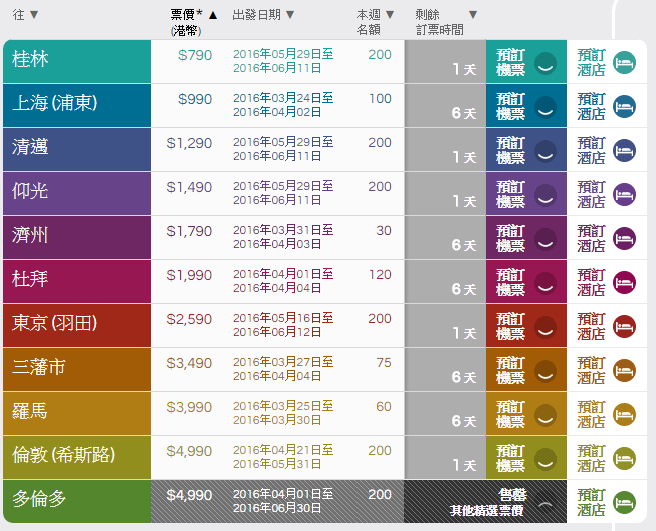Click the hotel bed icon for 桂林
656x531 pixels.
pyautogui.click(x=624, y=62)
